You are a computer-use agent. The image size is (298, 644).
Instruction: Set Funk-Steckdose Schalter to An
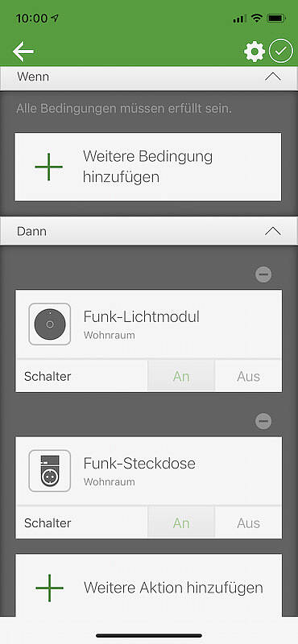(181, 522)
